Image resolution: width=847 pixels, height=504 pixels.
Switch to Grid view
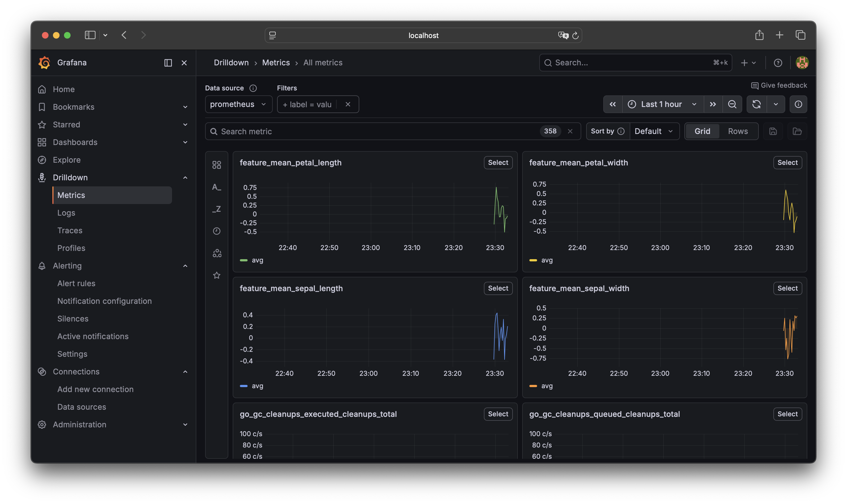(x=702, y=132)
